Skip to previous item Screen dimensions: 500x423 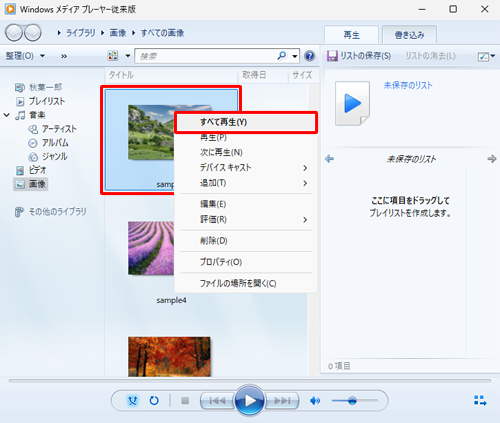(217, 401)
